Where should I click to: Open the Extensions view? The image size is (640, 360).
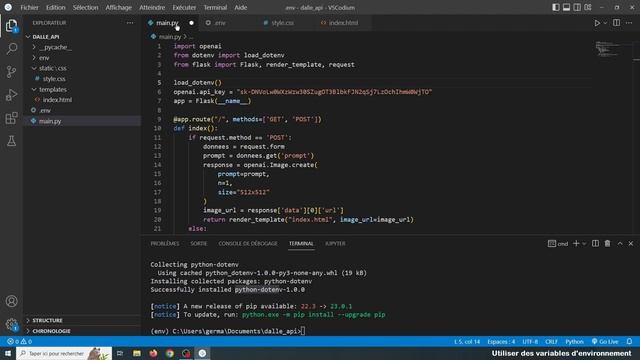pos(11,118)
